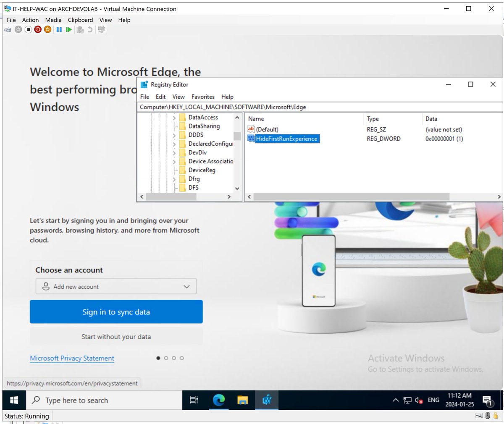Select the DFS registry key
The height and width of the screenshot is (424, 504).
pos(194,188)
